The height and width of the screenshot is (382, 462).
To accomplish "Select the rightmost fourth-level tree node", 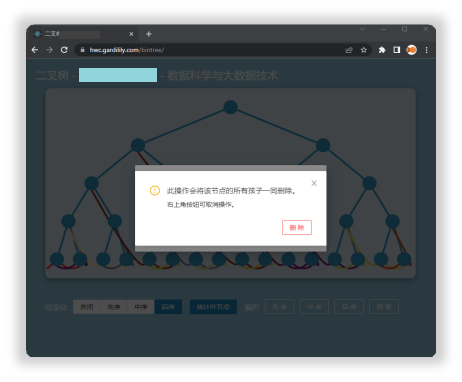I will click(392, 221).
